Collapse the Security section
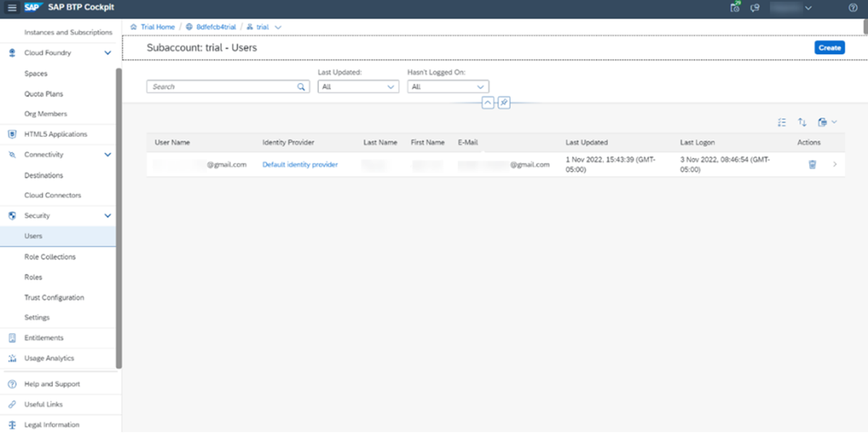Image resolution: width=868 pixels, height=433 pixels. (x=107, y=215)
